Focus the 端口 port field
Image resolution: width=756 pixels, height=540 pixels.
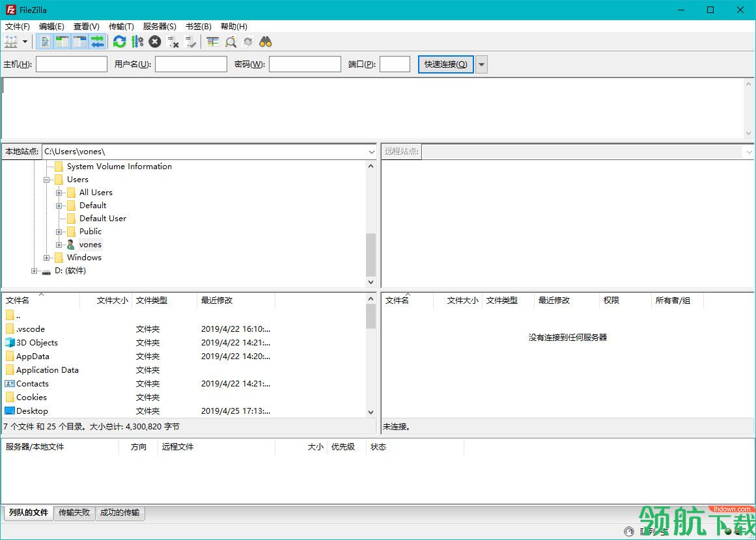tap(395, 64)
